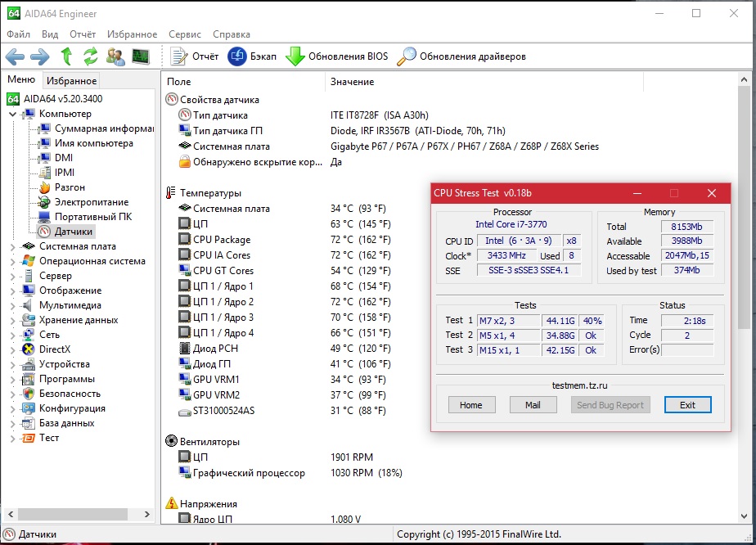Click the Вентиляторы fan icon

[x=171, y=441]
